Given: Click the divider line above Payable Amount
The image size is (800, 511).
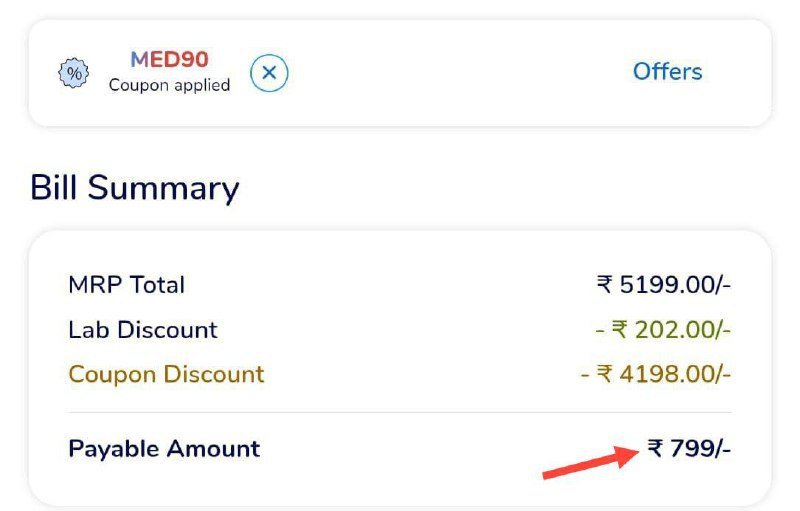Looking at the screenshot, I should point(400,412).
